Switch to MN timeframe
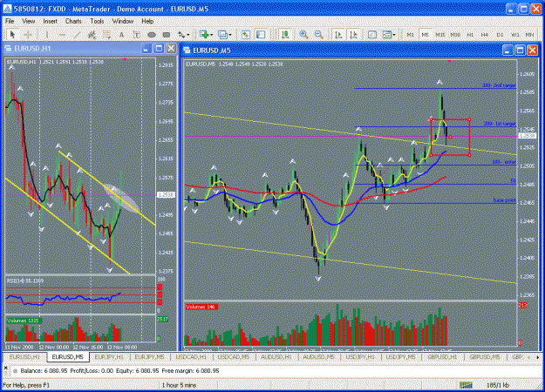 529,34
